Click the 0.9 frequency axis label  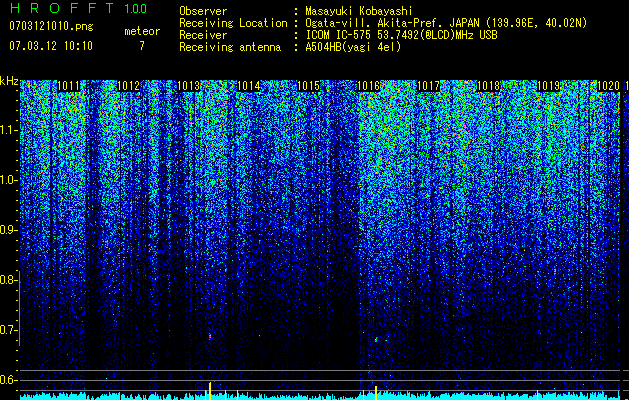[8, 230]
